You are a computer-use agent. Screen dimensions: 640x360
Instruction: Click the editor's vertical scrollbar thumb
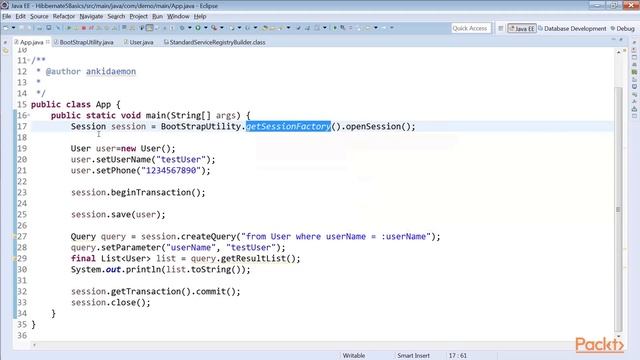618,209
